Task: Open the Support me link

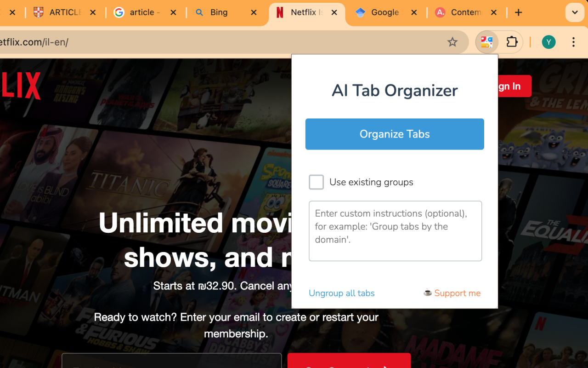Action: [x=452, y=293]
